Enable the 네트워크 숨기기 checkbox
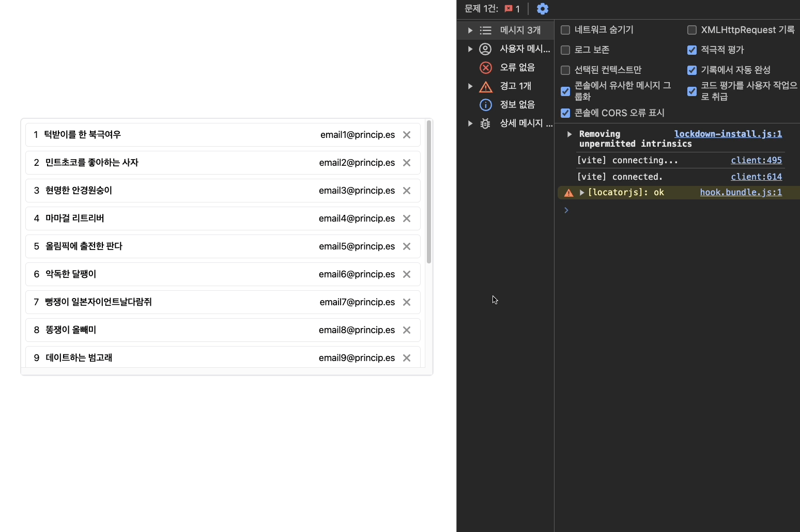This screenshot has height=532, width=800. [x=565, y=30]
